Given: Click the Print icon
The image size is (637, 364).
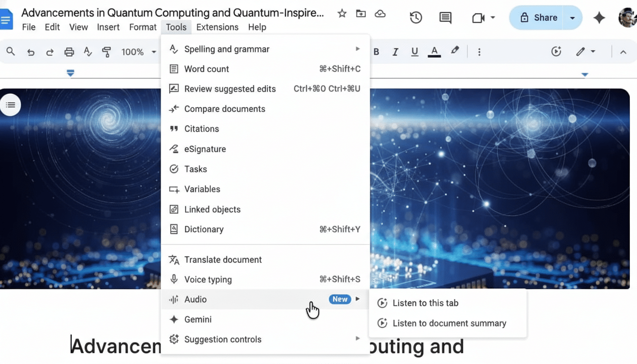Looking at the screenshot, I should (69, 52).
